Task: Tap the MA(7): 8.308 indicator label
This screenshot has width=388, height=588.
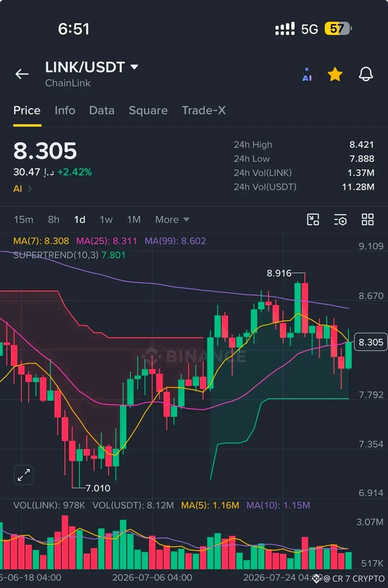Action: pos(41,241)
